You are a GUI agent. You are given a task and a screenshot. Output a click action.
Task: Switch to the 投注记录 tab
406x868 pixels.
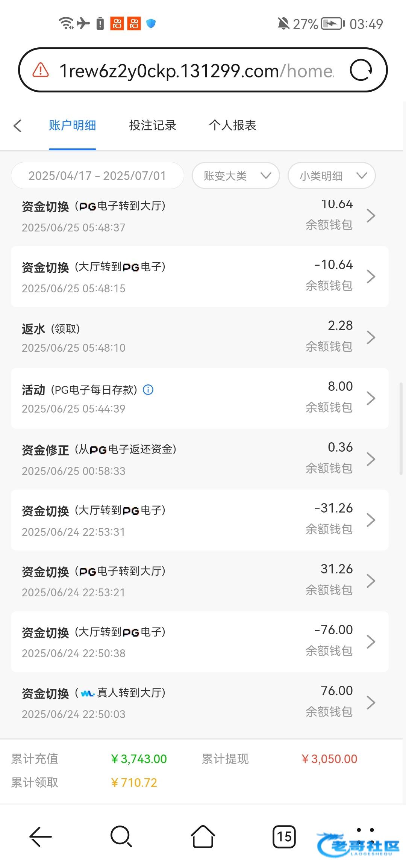[153, 126]
